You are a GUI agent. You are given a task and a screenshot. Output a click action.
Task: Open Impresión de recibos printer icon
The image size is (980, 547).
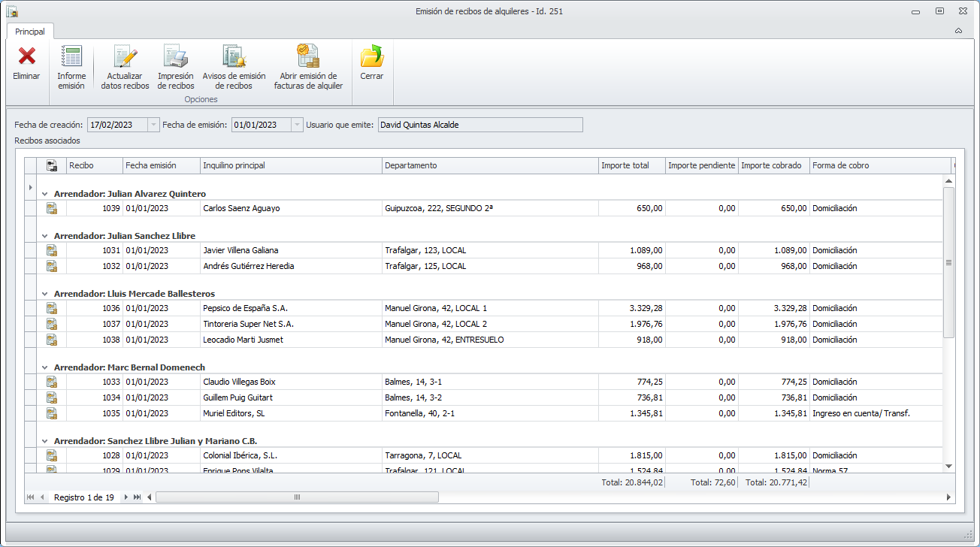click(176, 57)
